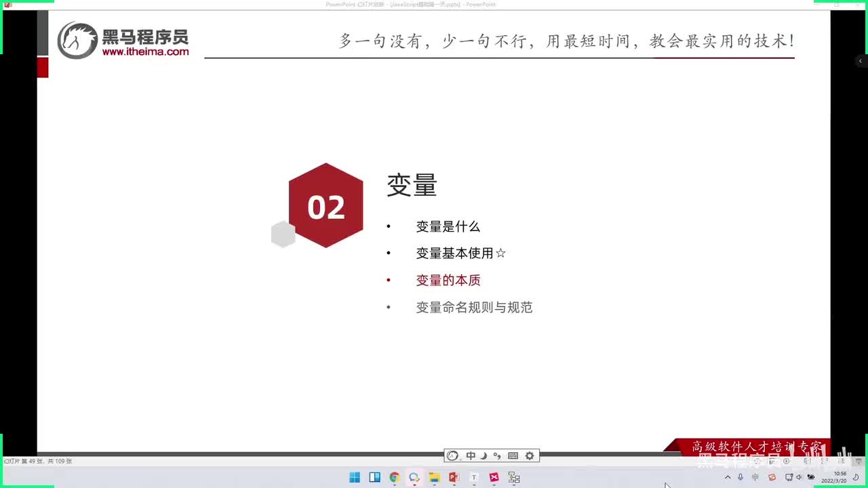Open the network diagram app on the taskbar
868x488 pixels.
(x=514, y=477)
